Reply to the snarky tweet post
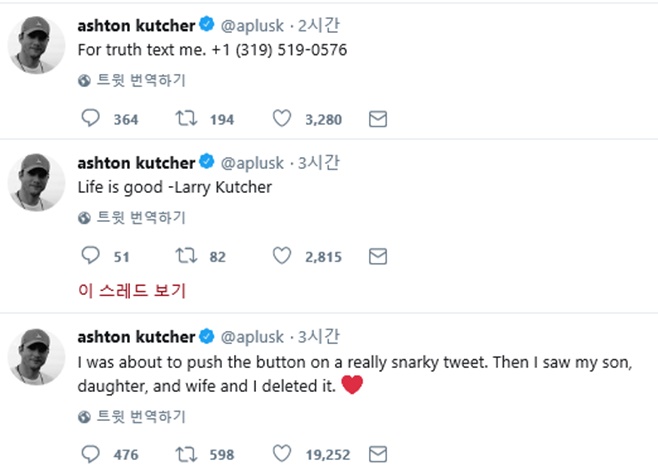 (91, 454)
